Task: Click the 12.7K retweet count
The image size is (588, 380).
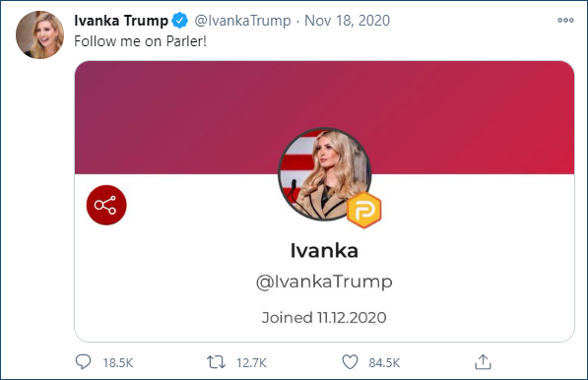Action: click(x=251, y=362)
